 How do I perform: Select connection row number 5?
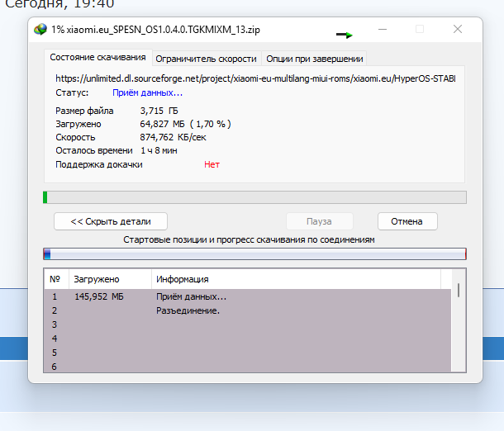(x=248, y=353)
